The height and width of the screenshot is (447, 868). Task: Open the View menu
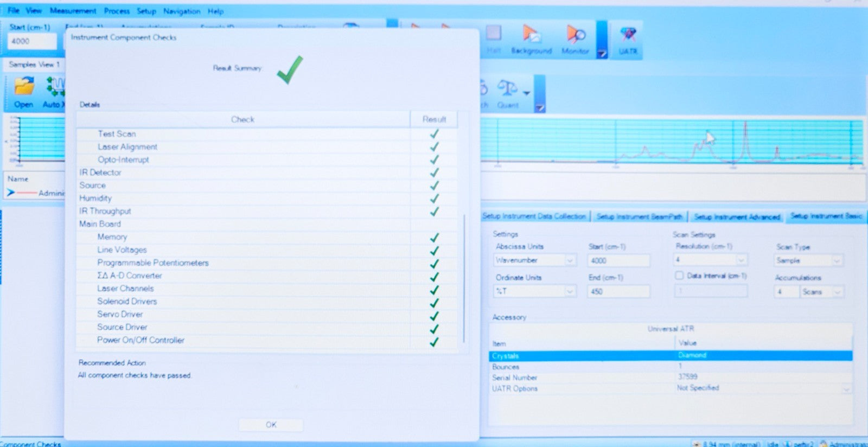(34, 10)
